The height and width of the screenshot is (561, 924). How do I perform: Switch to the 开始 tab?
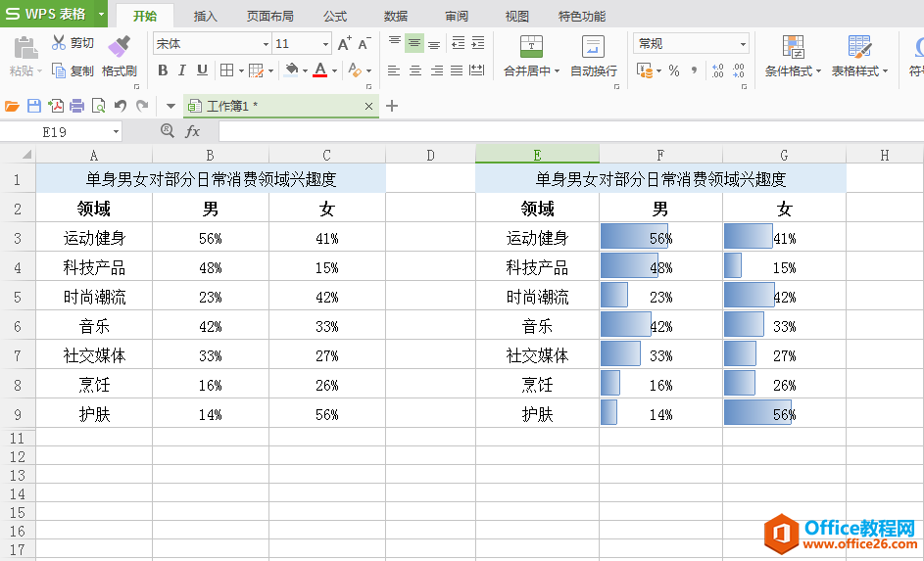(145, 16)
